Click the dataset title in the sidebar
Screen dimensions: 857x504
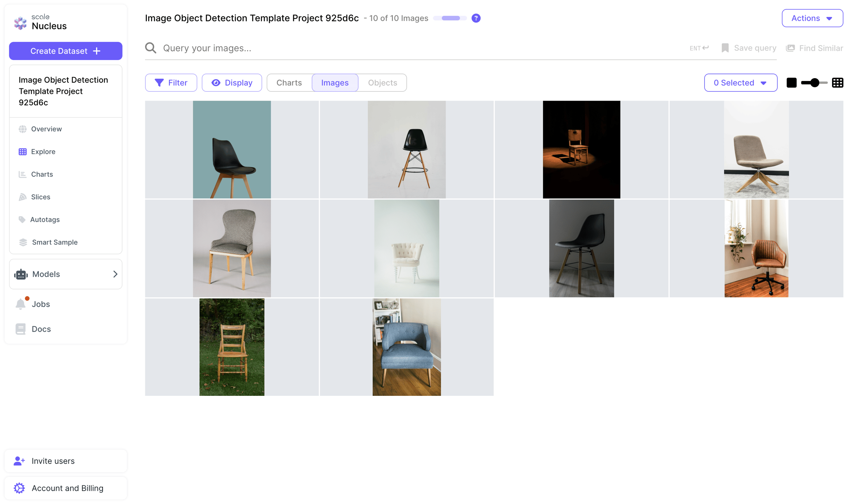pyautogui.click(x=63, y=91)
